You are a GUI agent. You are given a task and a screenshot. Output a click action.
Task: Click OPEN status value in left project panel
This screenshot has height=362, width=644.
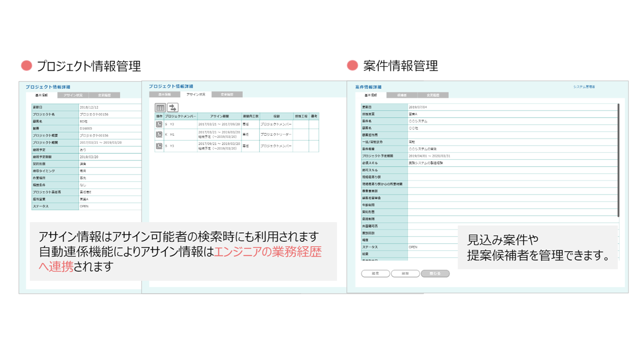tap(85, 206)
